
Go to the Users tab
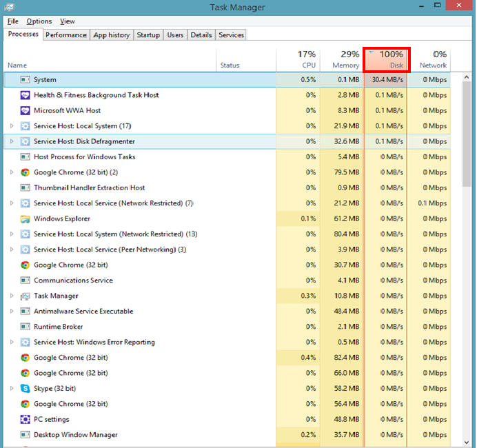175,35
